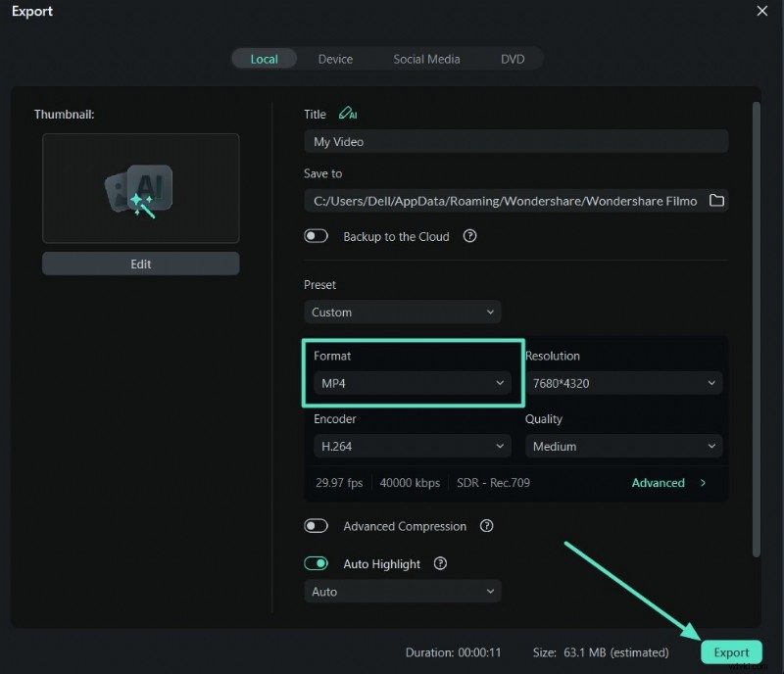
Task: Click the Auto Highlight help icon
Action: (x=441, y=563)
